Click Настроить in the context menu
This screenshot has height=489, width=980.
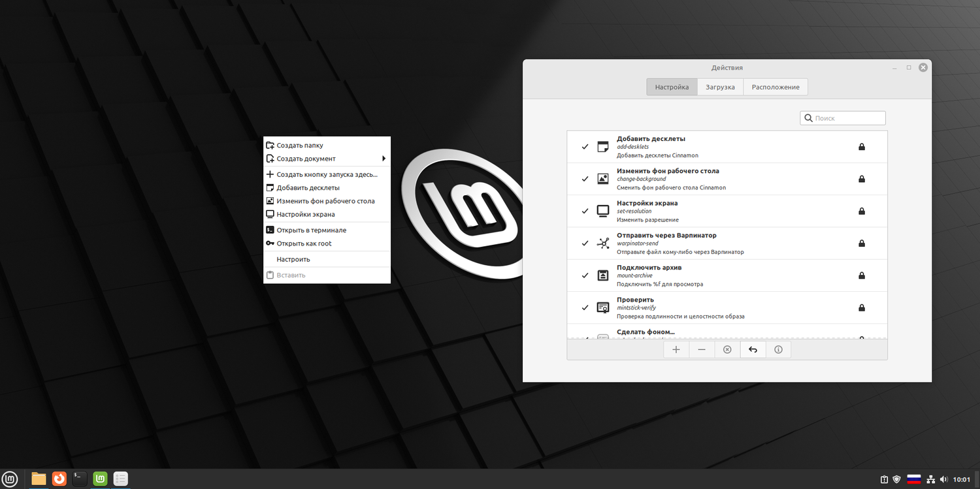pos(327,259)
